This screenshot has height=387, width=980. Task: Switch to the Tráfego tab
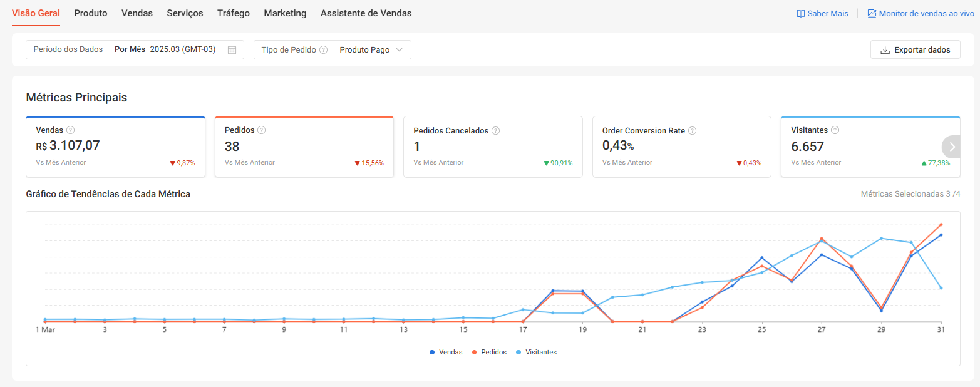pos(234,13)
